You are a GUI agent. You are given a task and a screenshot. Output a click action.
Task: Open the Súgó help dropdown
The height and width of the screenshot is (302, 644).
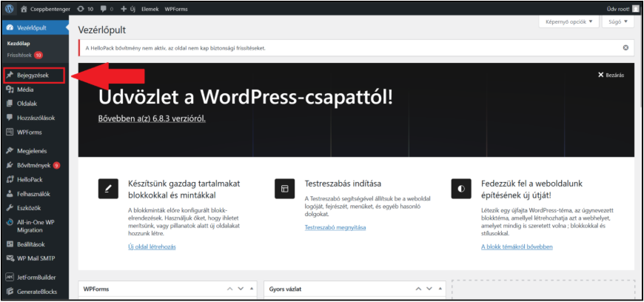click(x=618, y=21)
